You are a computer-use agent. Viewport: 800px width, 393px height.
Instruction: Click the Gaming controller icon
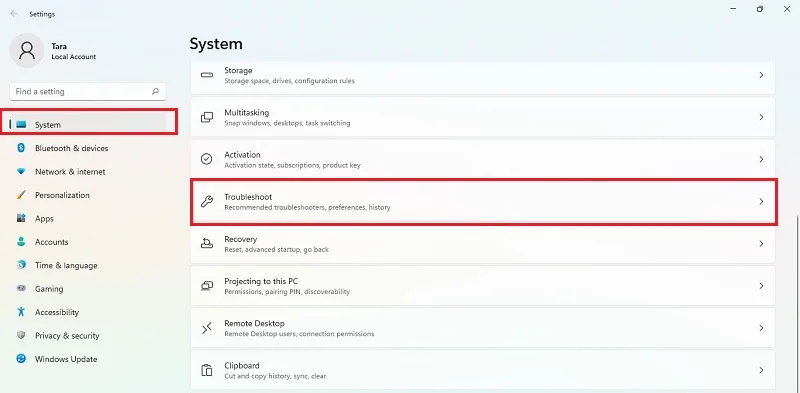tap(21, 288)
